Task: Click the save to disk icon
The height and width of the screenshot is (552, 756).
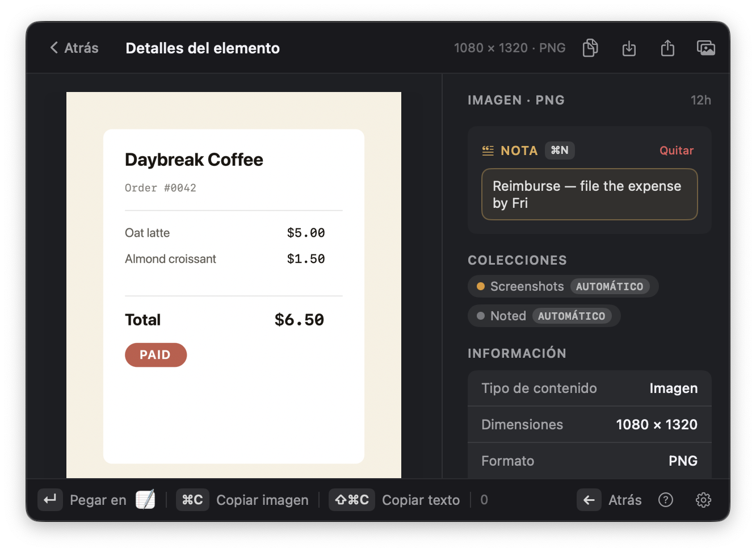Action: pyautogui.click(x=629, y=48)
